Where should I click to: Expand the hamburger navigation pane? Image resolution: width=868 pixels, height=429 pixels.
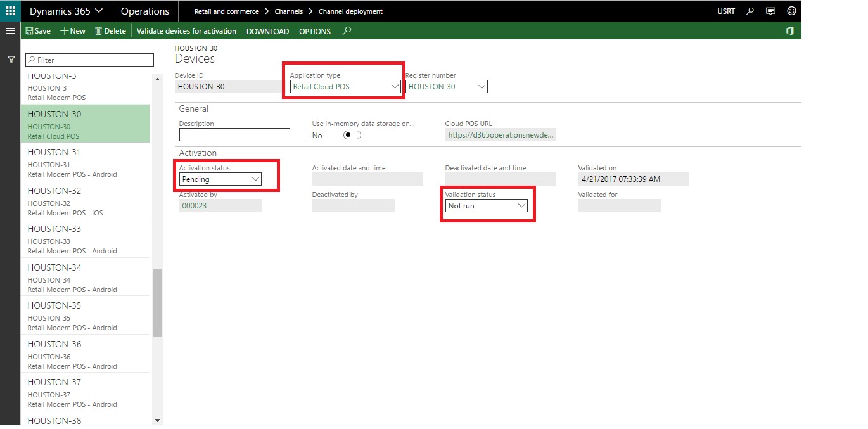10,30
